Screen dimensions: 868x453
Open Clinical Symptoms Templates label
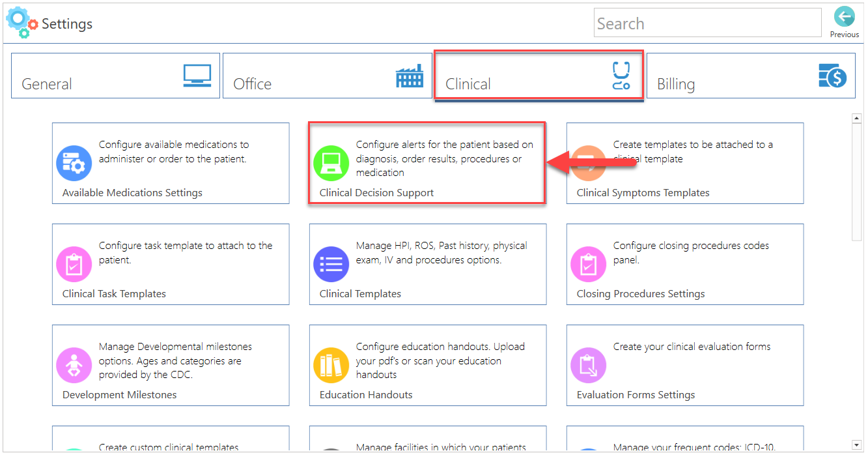[643, 193]
